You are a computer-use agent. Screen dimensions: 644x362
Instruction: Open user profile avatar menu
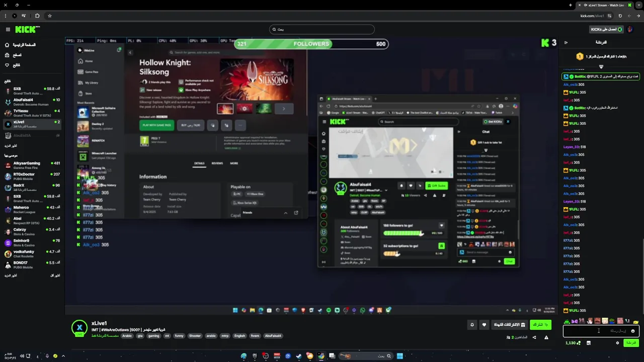click(630, 30)
